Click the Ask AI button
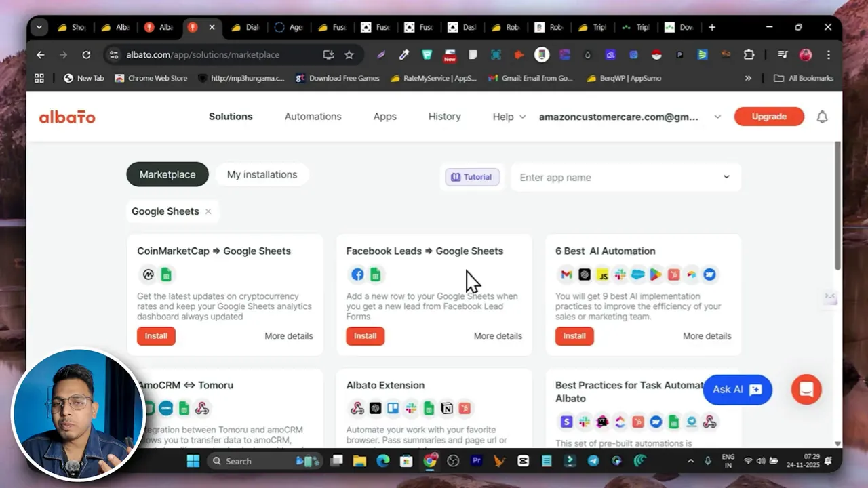 coord(737,389)
